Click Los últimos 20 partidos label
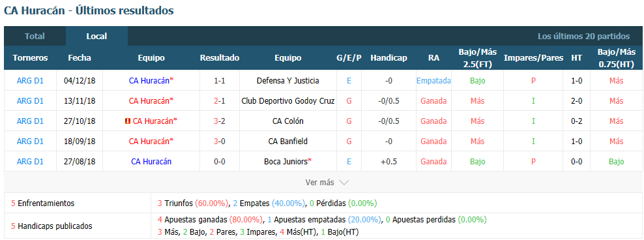644x240 pixels. pos(583,36)
